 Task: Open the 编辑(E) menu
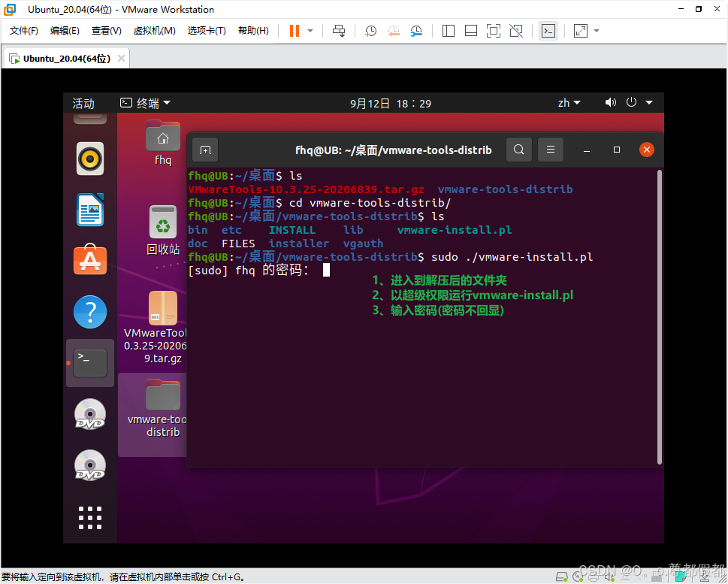coord(65,31)
